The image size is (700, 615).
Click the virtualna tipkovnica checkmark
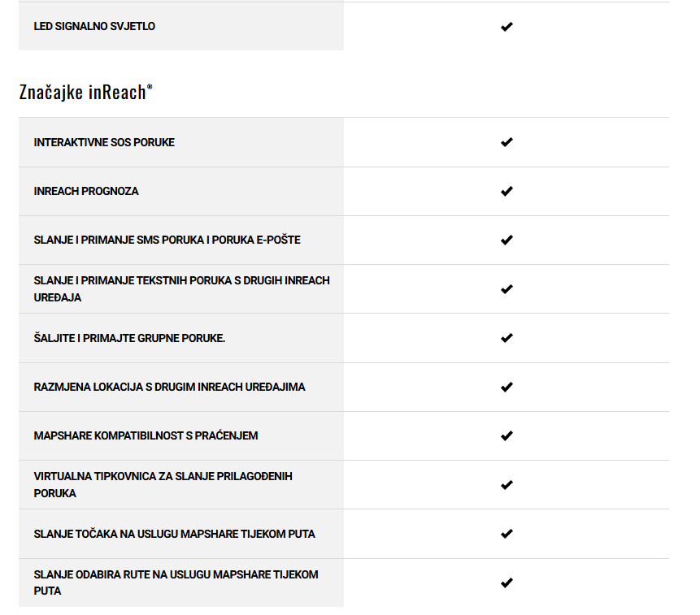tap(507, 485)
